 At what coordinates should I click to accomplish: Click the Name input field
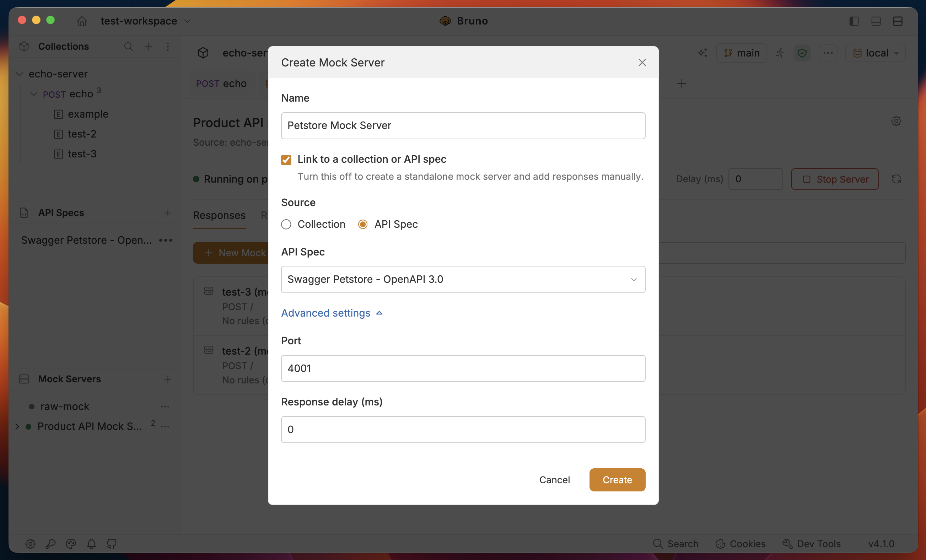463,125
